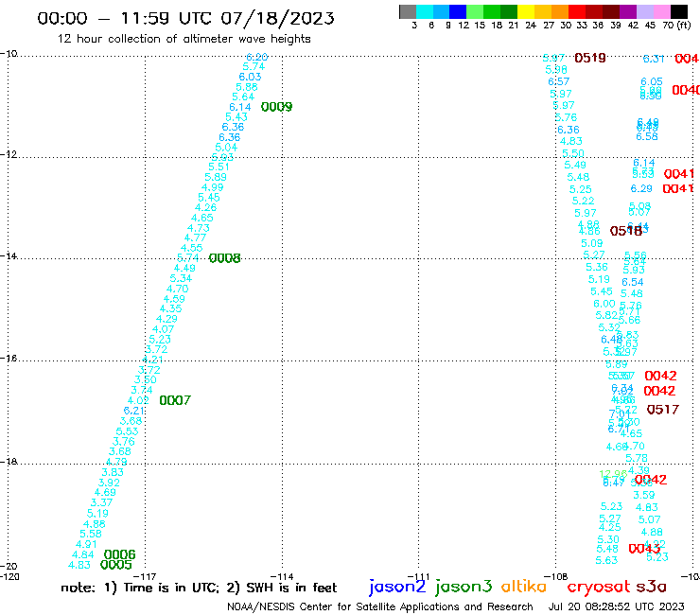
Task: Click the longitude axis label '-114'
Action: click(282, 576)
